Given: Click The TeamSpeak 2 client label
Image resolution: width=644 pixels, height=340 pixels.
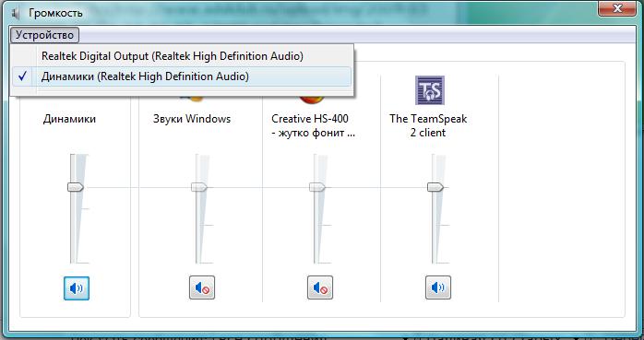Looking at the screenshot, I should click(x=428, y=126).
